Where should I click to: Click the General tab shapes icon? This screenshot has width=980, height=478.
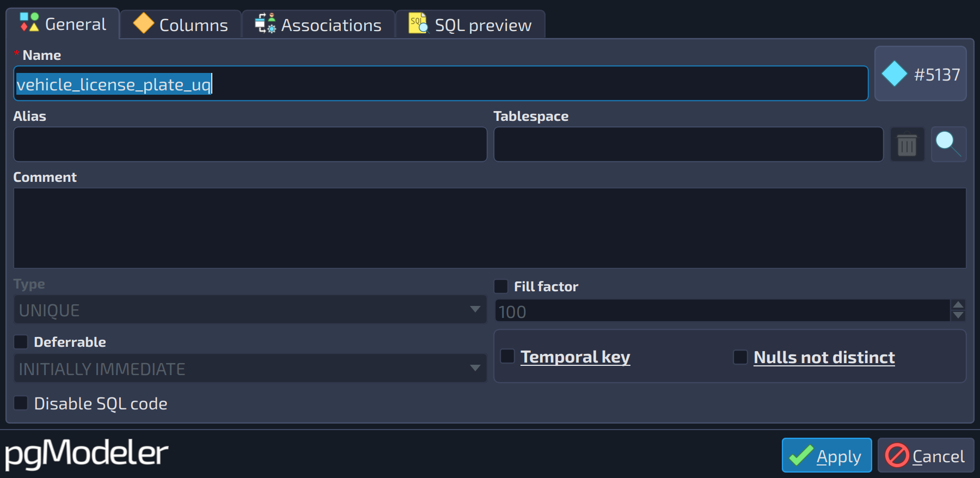coord(29,22)
